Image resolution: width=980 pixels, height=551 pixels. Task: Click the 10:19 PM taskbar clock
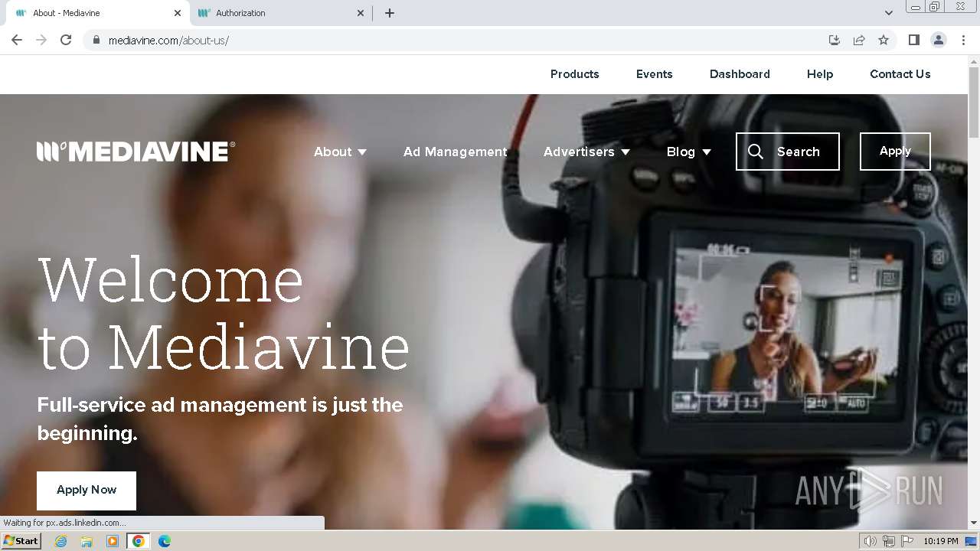tap(940, 541)
